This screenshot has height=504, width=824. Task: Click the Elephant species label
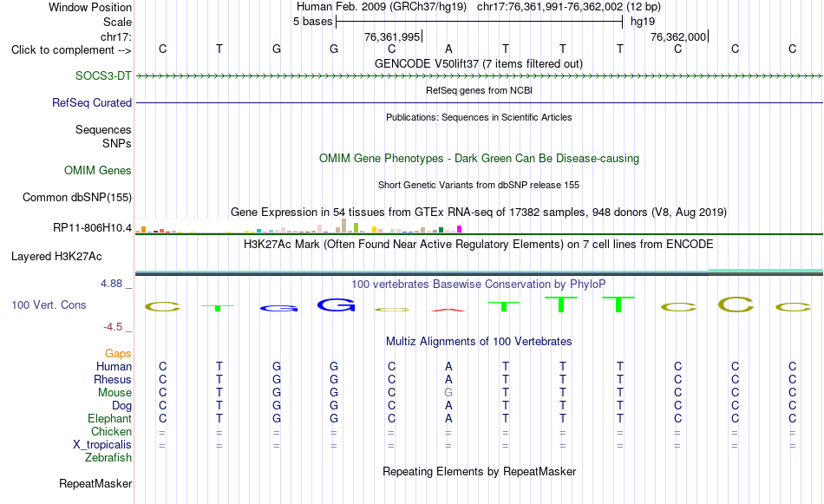110,418
